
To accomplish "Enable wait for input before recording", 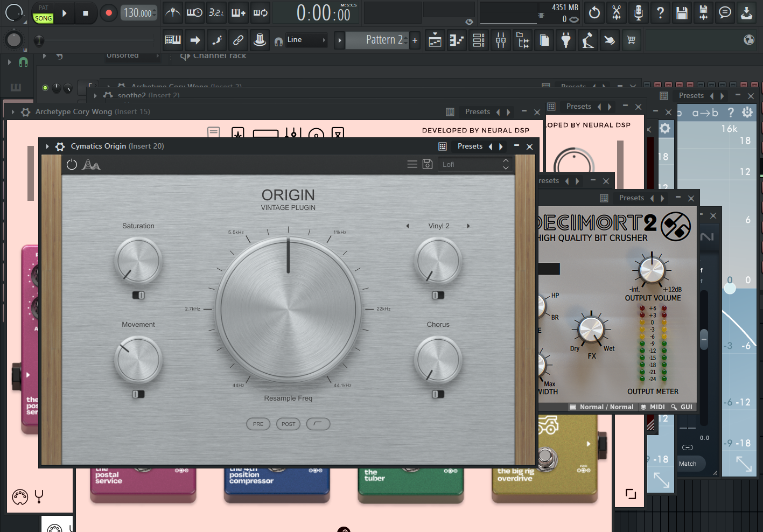I will point(194,12).
